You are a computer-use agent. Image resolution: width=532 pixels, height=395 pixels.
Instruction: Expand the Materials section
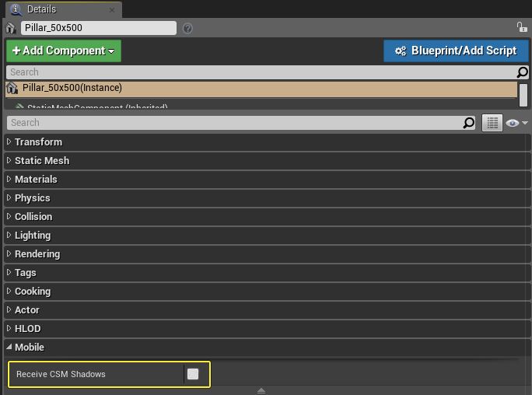pos(36,180)
